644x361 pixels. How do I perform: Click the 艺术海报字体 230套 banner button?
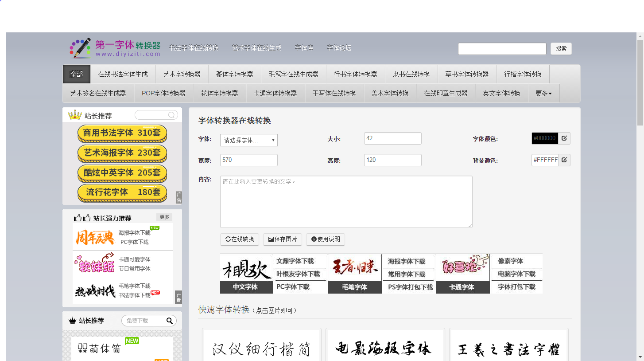(122, 153)
